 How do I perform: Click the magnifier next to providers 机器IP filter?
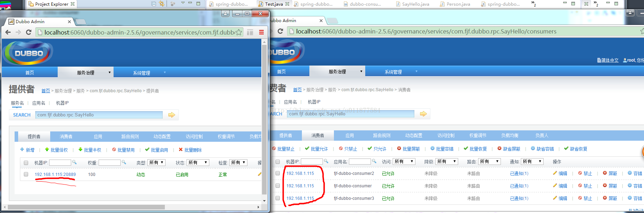click(x=74, y=162)
